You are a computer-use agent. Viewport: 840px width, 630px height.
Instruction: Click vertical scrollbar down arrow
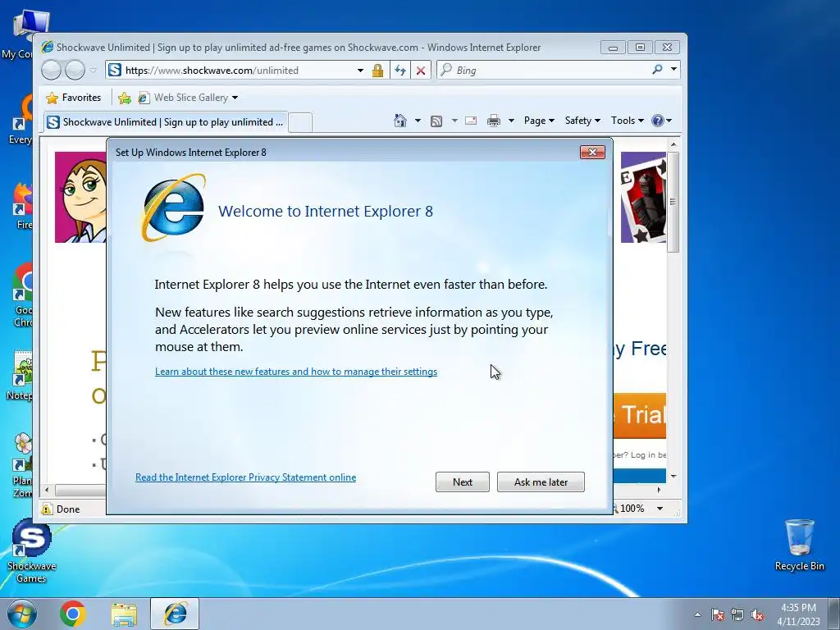(673, 476)
